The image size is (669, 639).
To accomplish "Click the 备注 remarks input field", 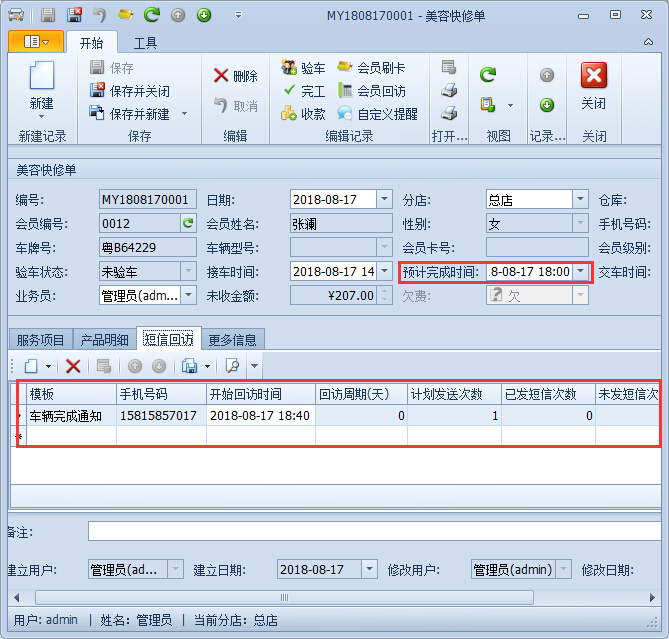I will pos(370,531).
